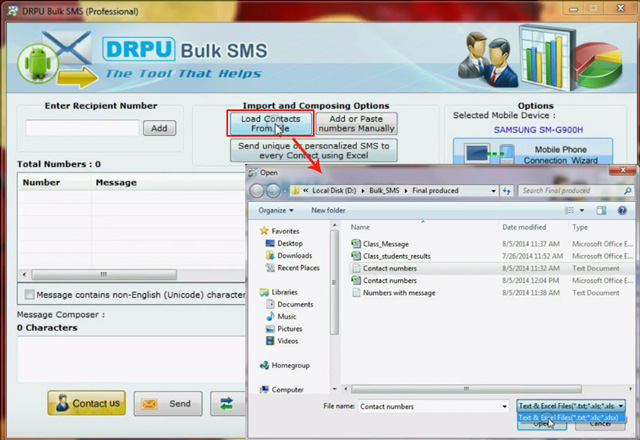This screenshot has width=640, height=440.
Task: Enable non-English (Unicode) characters checkbox
Action: tap(29, 294)
